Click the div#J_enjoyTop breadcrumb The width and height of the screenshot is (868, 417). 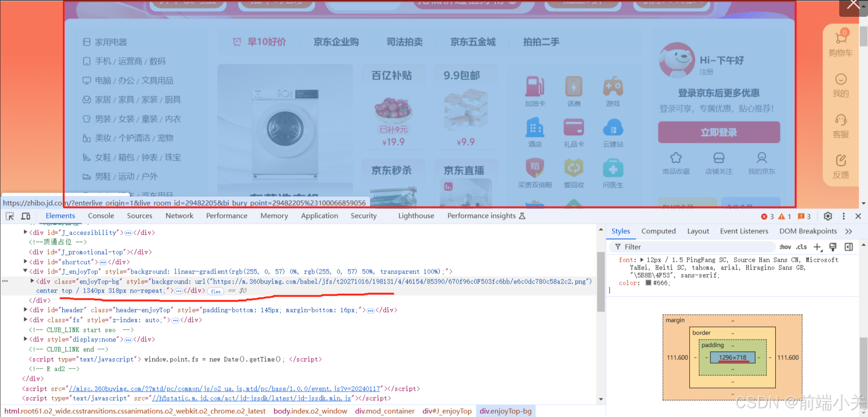click(447, 411)
